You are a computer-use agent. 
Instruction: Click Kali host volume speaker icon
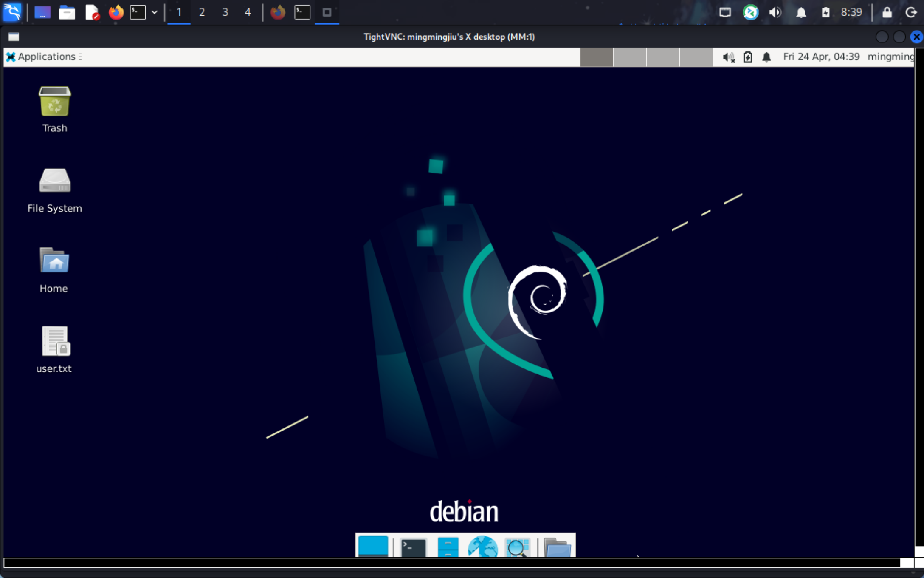pyautogui.click(x=775, y=12)
